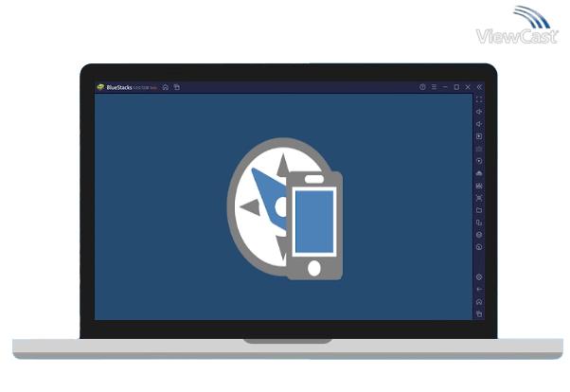The width and height of the screenshot is (570, 392).
Task: Open multi-window icon in the title bar
Action: 176,87
